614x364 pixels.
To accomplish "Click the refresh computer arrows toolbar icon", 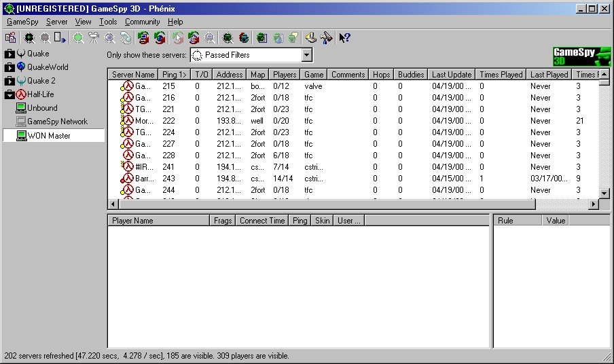I will 143,38.
